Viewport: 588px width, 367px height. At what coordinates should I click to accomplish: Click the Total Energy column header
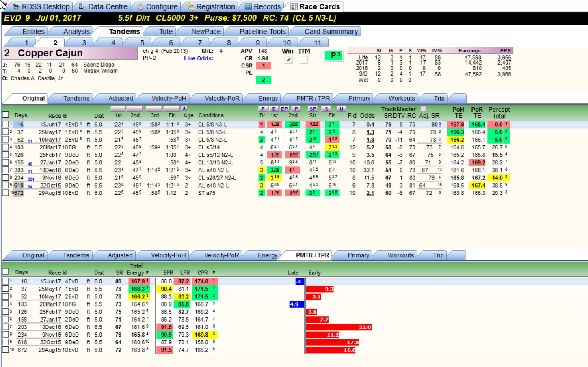coord(136,269)
